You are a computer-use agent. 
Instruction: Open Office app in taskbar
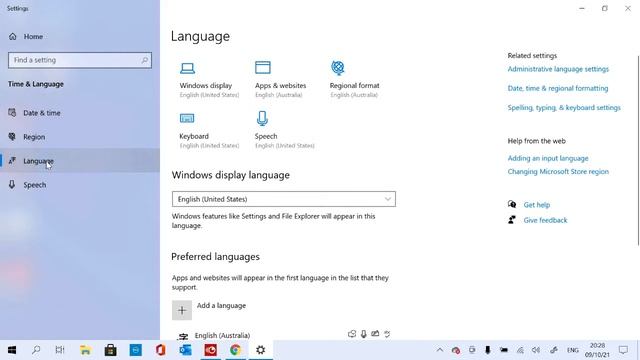[160, 350]
